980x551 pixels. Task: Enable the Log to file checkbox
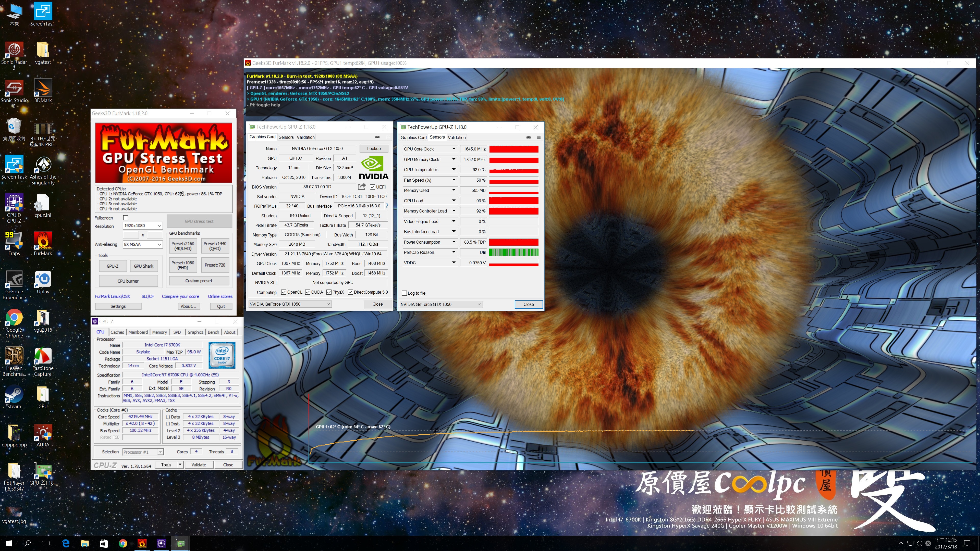[404, 293]
